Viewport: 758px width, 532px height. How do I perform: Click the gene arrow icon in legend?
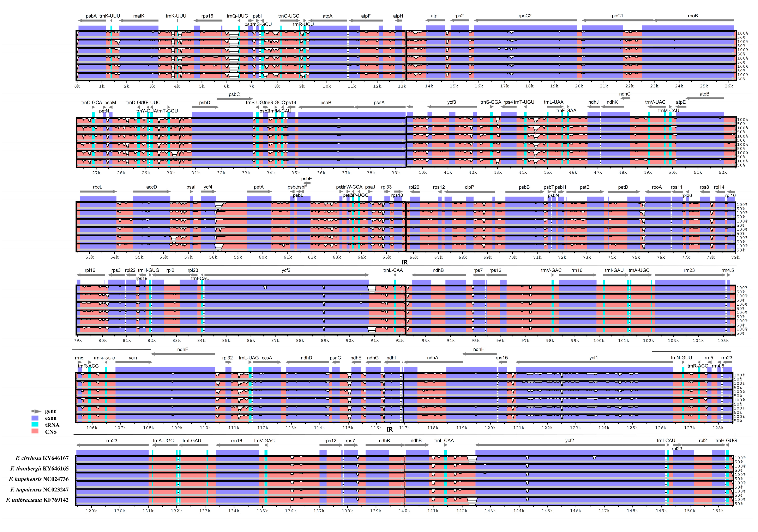[x=36, y=411]
